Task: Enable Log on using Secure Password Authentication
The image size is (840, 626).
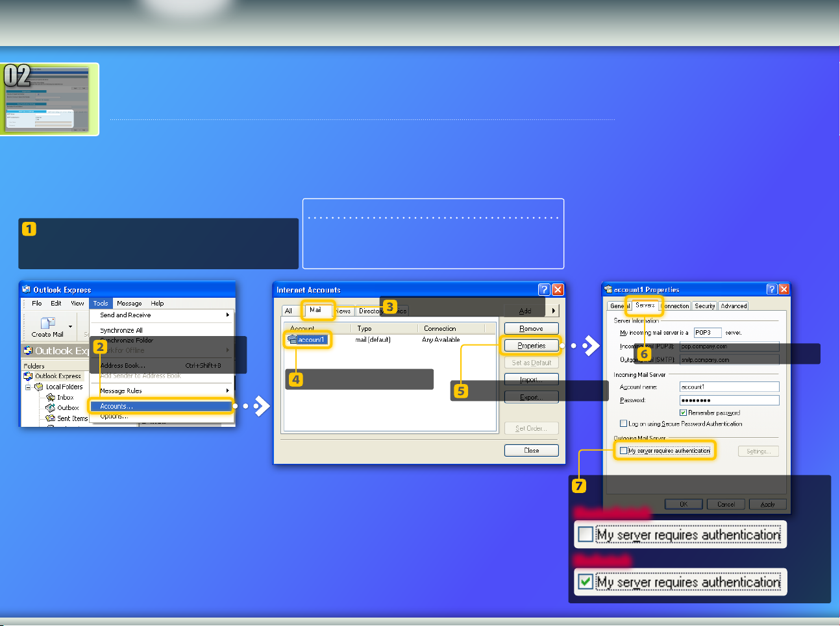Action: coord(624,424)
